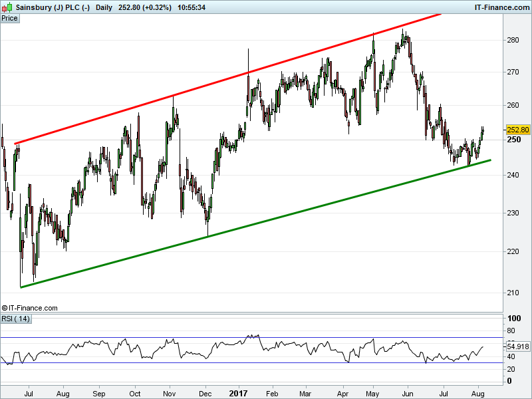Click the 54.918 RSI value tag
Viewport: 532px width, 399px height.
pyautogui.click(x=518, y=346)
